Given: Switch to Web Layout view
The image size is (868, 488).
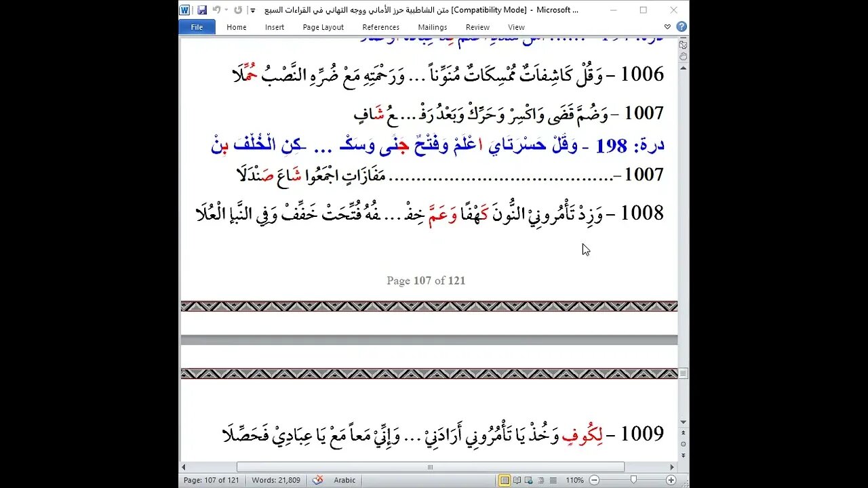Looking at the screenshot, I should pyautogui.click(x=528, y=480).
